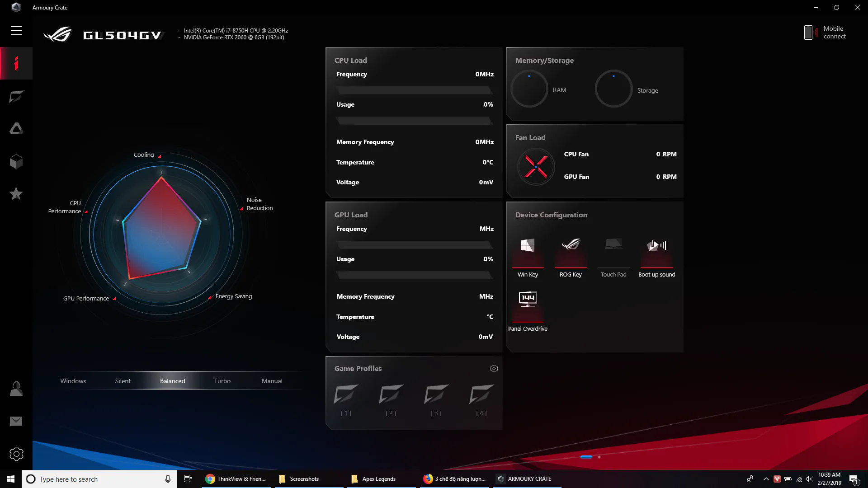Open the hamburger navigation menu

[x=16, y=31]
